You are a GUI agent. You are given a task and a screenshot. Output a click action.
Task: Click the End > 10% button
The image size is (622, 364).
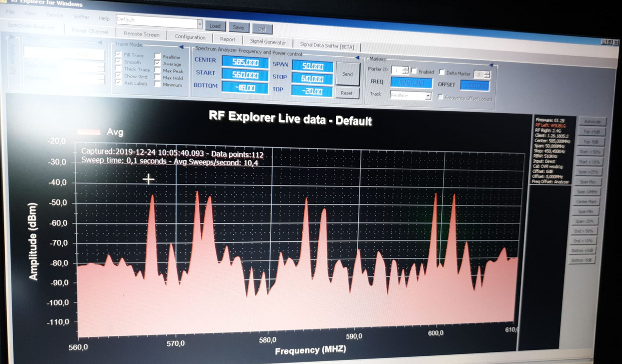point(583,241)
